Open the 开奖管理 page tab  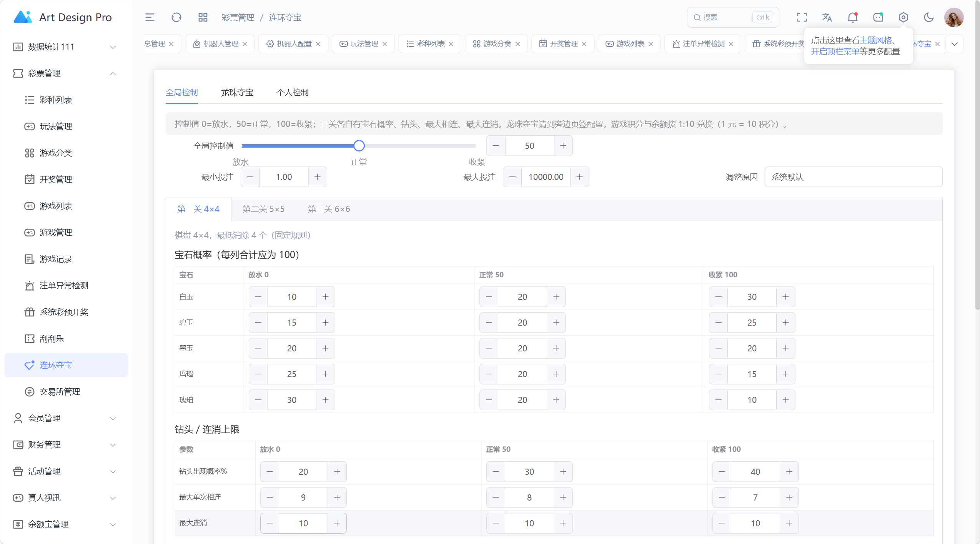pos(563,44)
